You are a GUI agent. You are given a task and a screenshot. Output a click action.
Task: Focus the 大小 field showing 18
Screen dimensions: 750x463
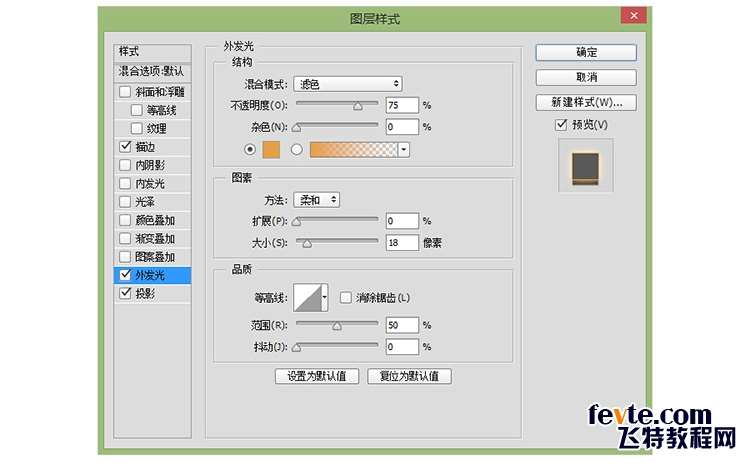click(402, 243)
